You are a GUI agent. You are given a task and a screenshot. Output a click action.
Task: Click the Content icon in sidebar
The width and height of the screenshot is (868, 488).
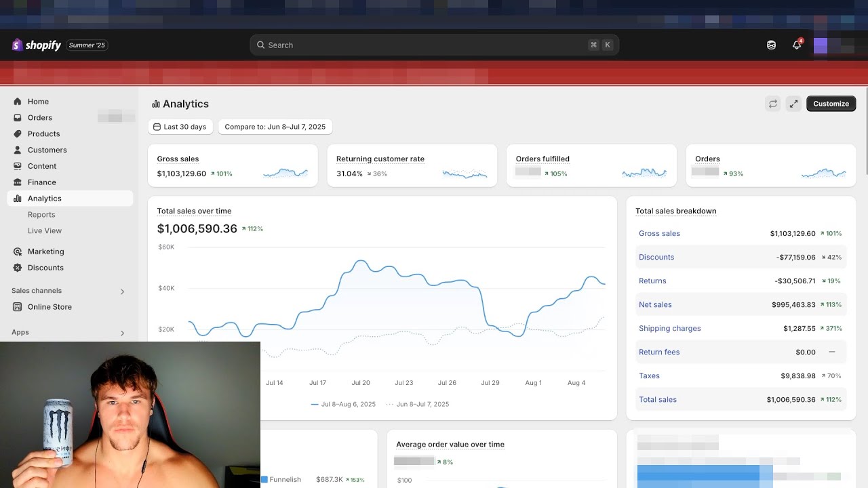[18, 166]
